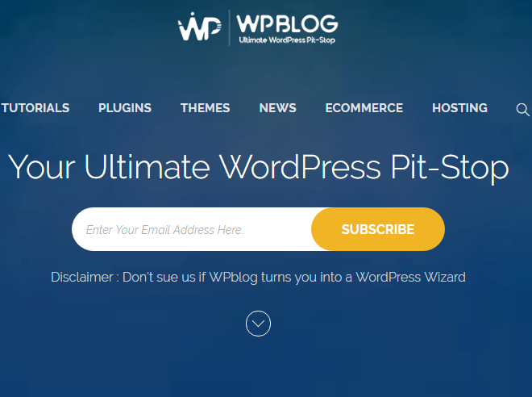532x397 pixels.
Task: Click the small tagline under the WPBLOG wordmark
Action: 287,40
